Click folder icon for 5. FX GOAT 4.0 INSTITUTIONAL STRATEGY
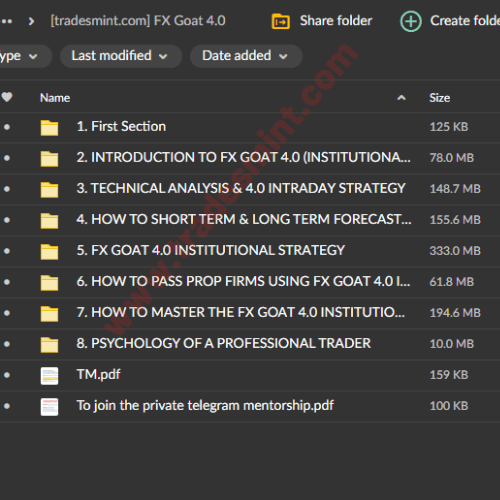 49,251
